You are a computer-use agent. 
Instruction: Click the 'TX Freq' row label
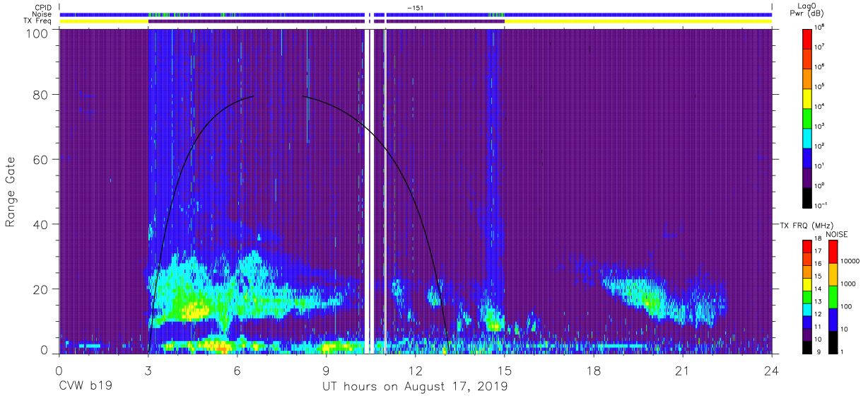(36, 21)
